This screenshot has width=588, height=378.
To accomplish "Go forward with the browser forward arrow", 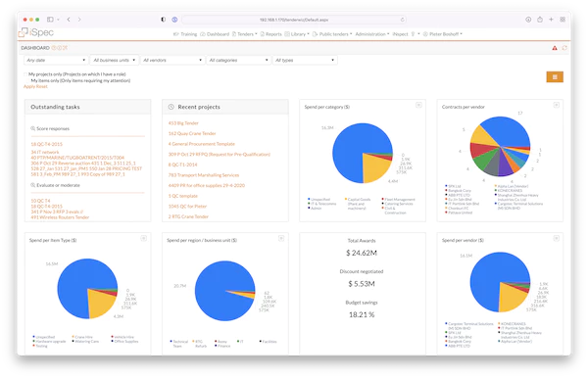I will click(x=79, y=20).
